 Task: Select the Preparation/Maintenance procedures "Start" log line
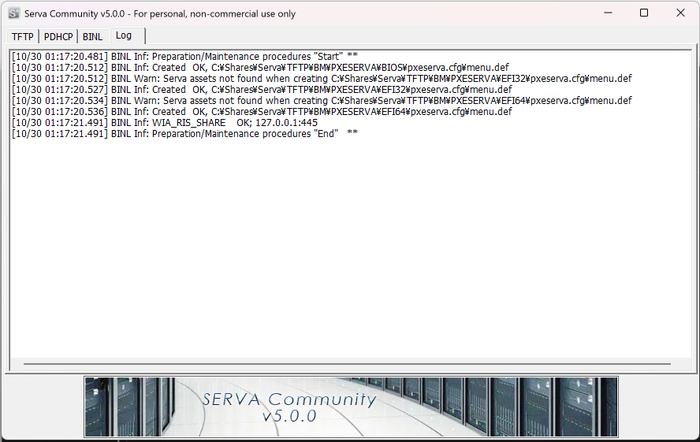184,56
